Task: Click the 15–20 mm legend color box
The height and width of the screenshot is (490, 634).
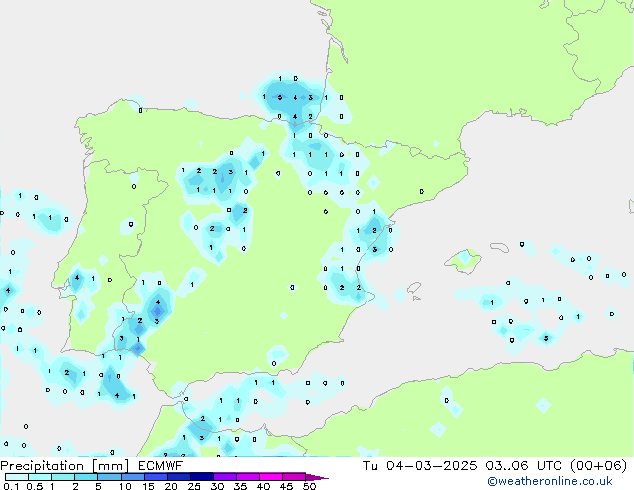Action: (x=156, y=477)
